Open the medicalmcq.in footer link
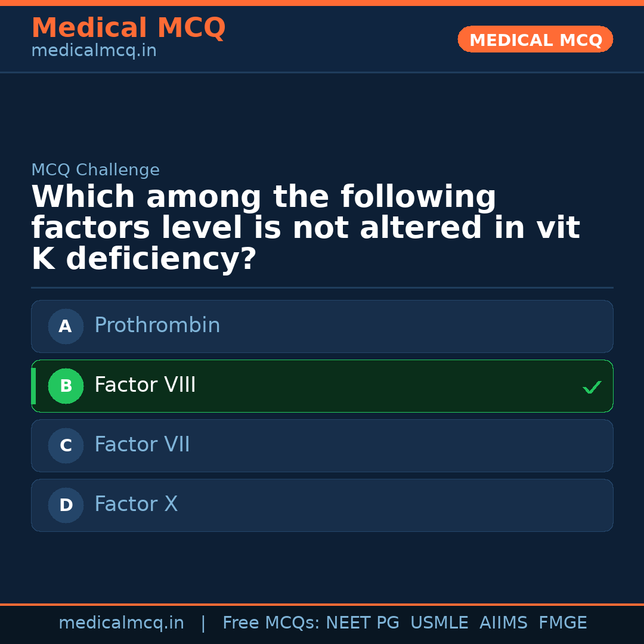644x644 pixels. (x=122, y=622)
